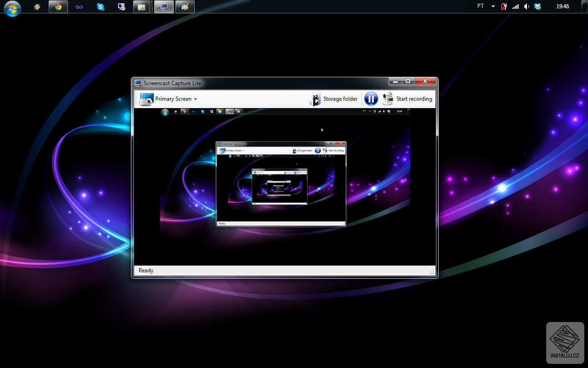588x368 pixels.
Task: Open the PT language selector in the tray
Action: pyautogui.click(x=480, y=6)
